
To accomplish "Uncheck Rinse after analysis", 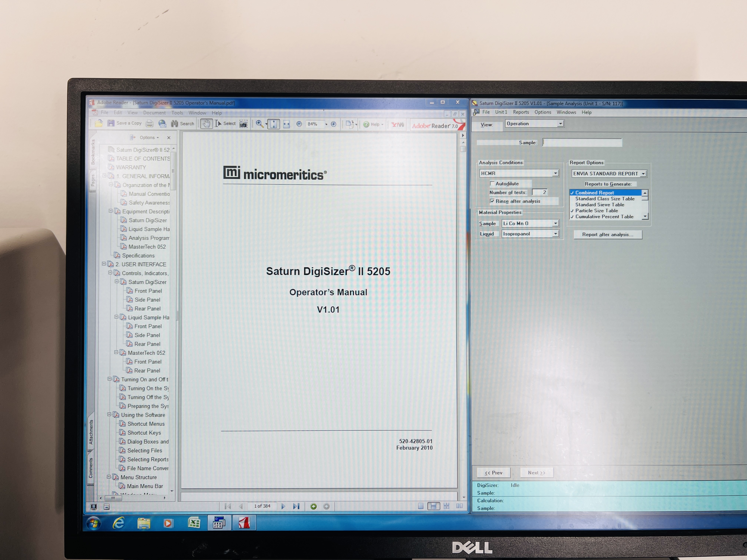I will 492,201.
